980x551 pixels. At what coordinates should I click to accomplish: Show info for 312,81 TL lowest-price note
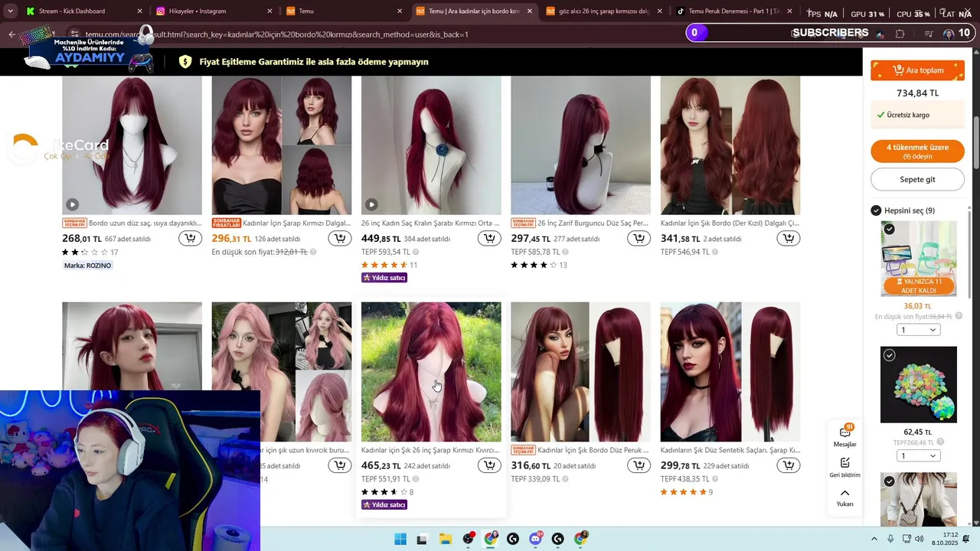coord(313,252)
